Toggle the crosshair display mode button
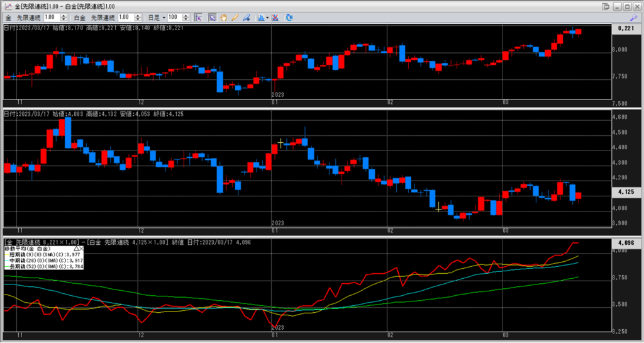 (198, 18)
